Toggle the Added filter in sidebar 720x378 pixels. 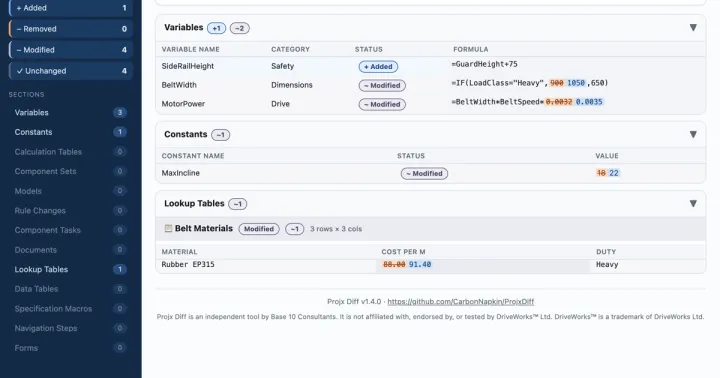(71, 8)
